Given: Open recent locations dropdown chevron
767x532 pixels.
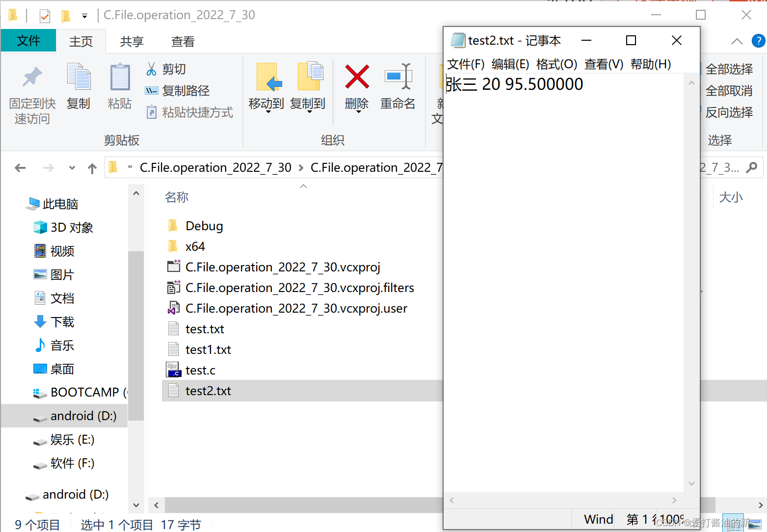Looking at the screenshot, I should [x=72, y=168].
